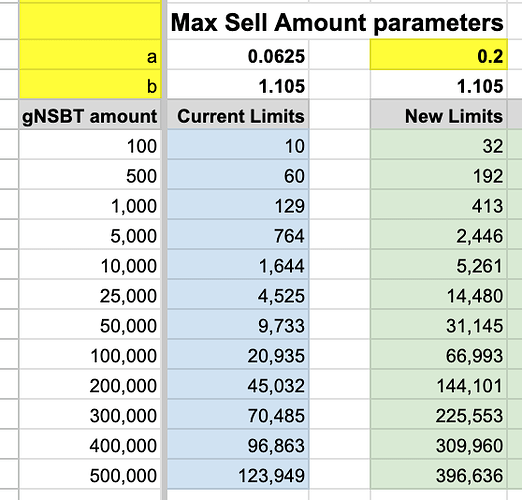
Task: Select the yellow cell with value 0.2
Action: 439,55
